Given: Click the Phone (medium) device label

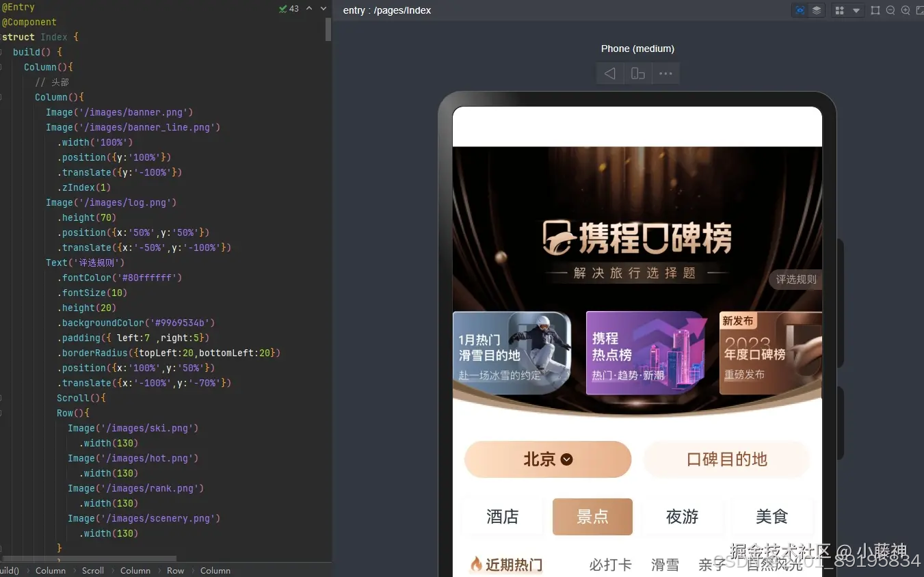Looking at the screenshot, I should coord(637,49).
